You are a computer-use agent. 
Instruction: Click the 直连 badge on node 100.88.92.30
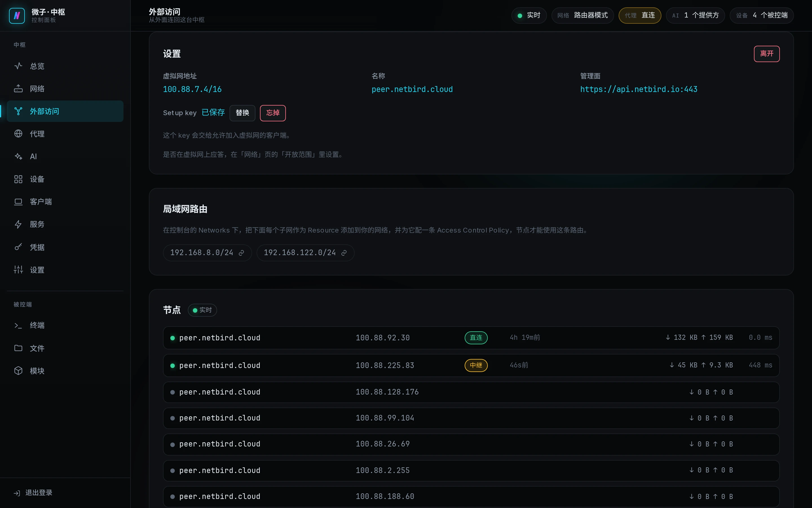[x=476, y=338]
